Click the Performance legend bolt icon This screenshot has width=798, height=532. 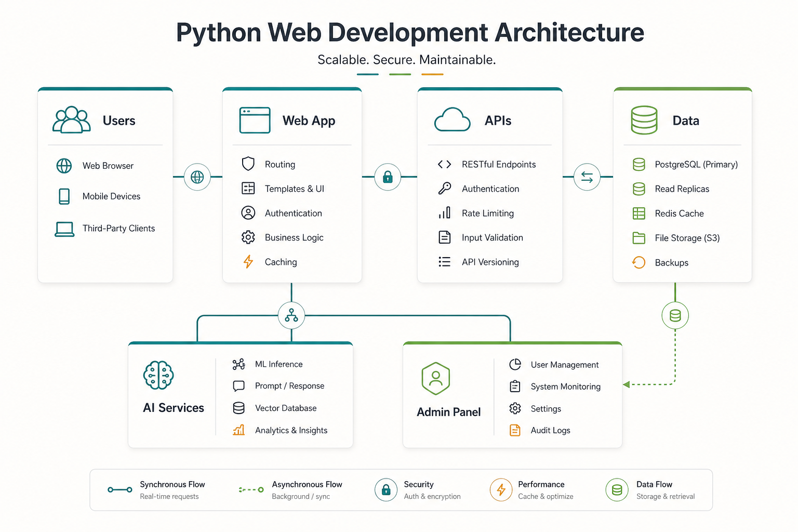pos(501,489)
